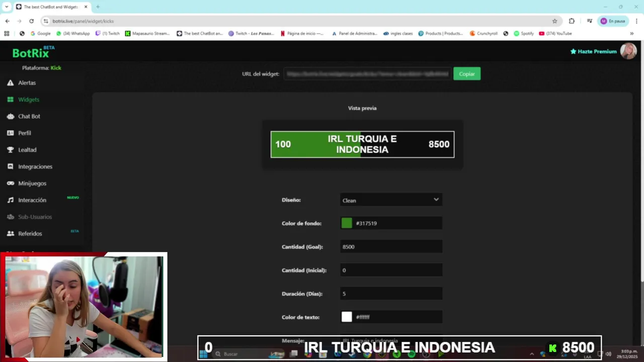Screen dimensions: 644x362
Task: Open Crunchyroll bookmark
Action: click(484, 34)
